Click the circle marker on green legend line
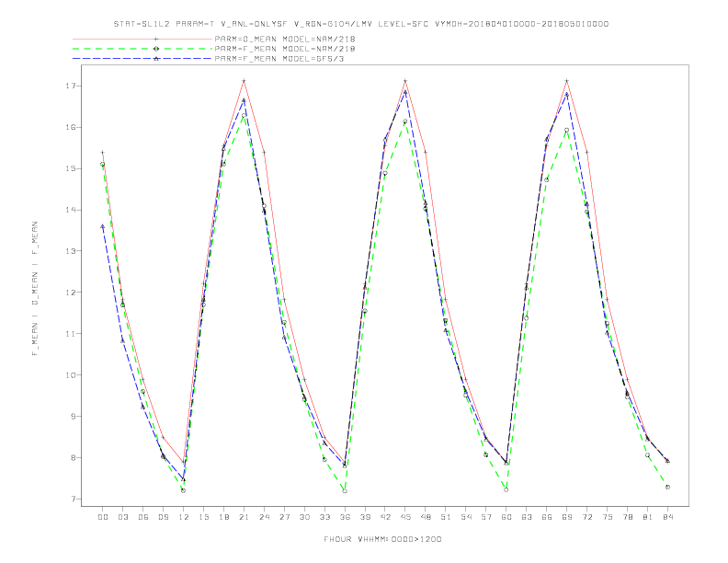728x563 pixels. pyautogui.click(x=156, y=49)
